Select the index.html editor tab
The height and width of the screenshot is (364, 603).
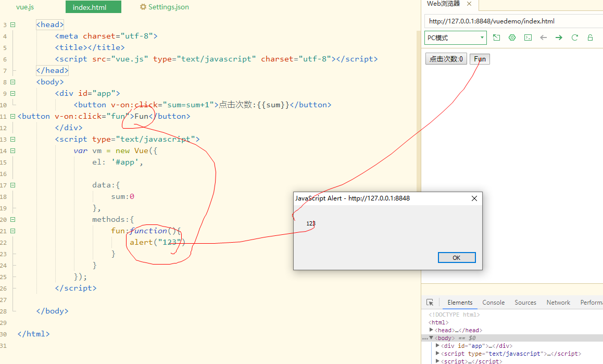pos(93,7)
